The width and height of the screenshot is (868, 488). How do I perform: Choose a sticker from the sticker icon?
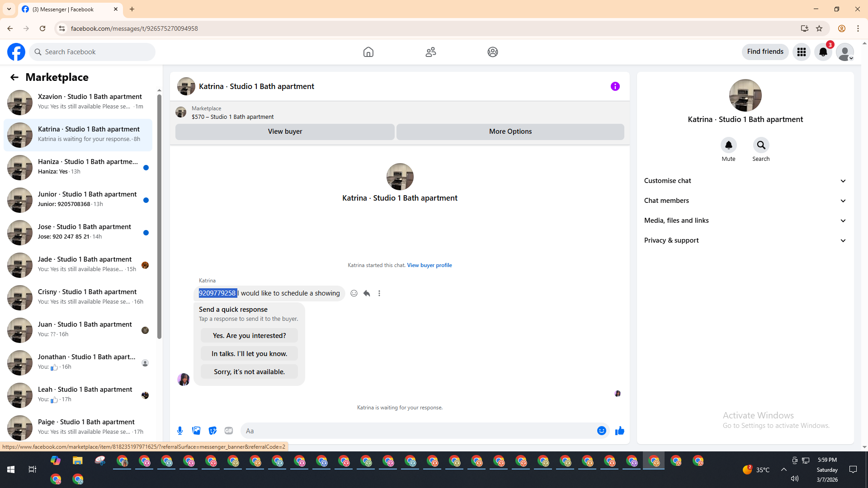(x=212, y=431)
